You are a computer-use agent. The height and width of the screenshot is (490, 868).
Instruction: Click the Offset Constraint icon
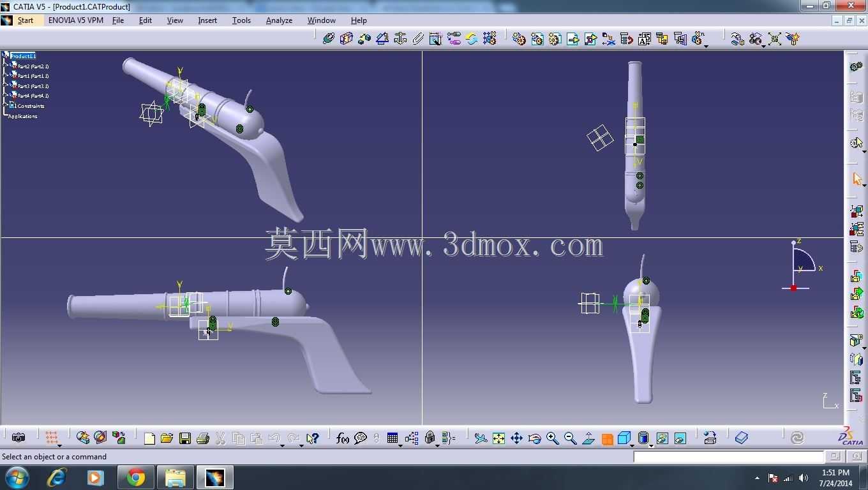click(x=364, y=39)
